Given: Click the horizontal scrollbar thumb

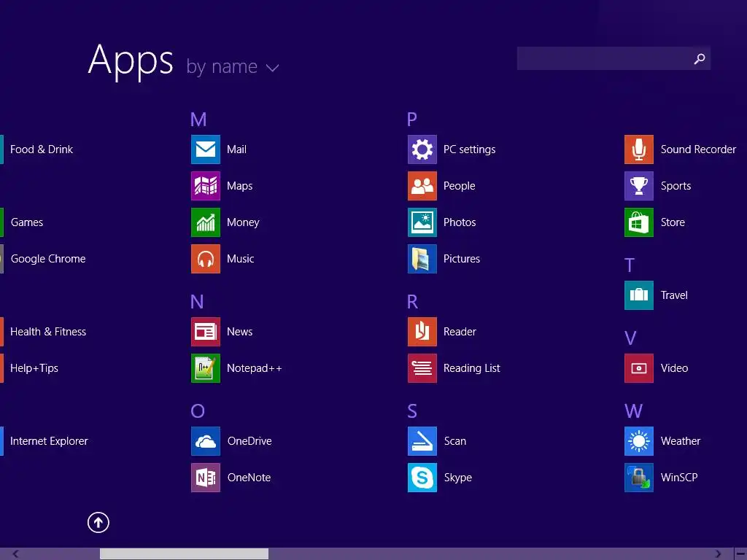Looking at the screenshot, I should 184,554.
